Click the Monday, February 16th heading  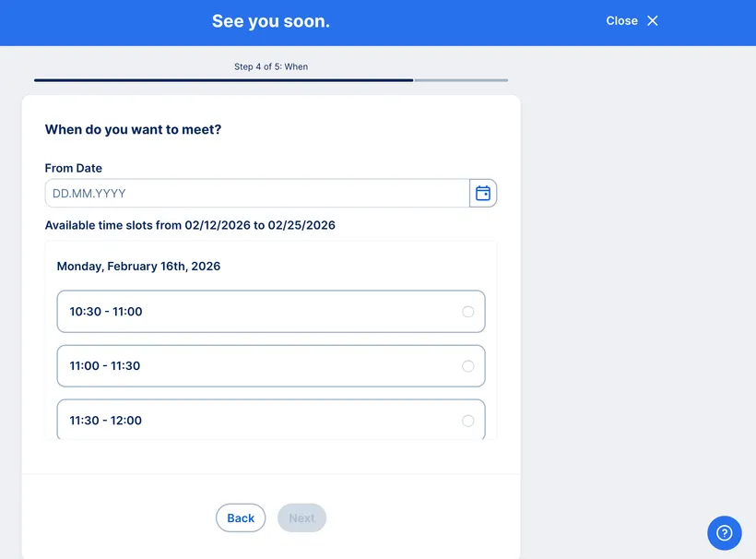139,267
